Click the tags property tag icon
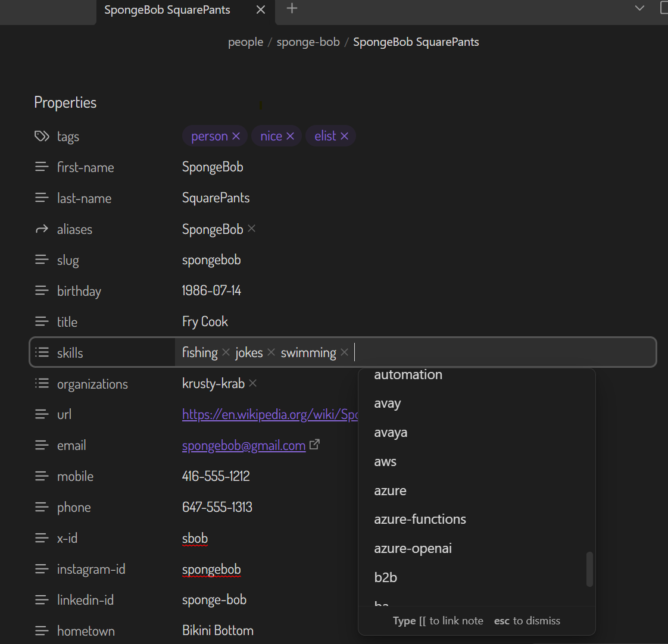The width and height of the screenshot is (668, 644). [42, 136]
